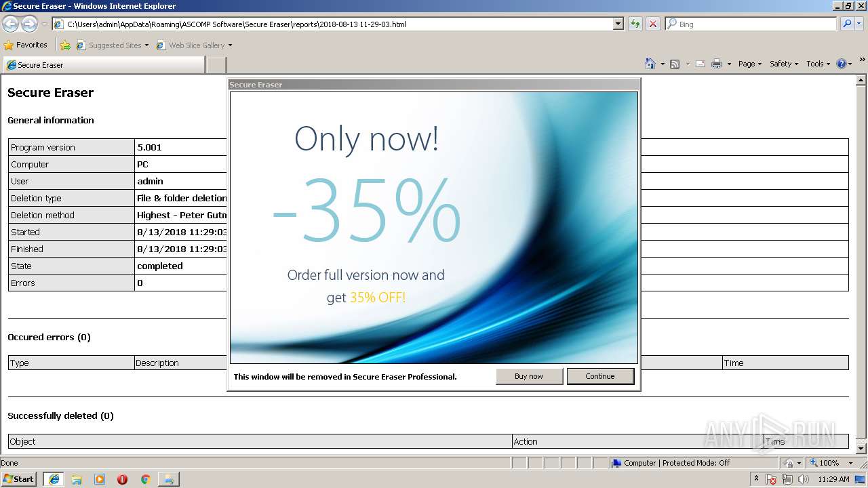Click the Action Center flag tray icon
The image size is (868, 488).
tap(772, 479)
